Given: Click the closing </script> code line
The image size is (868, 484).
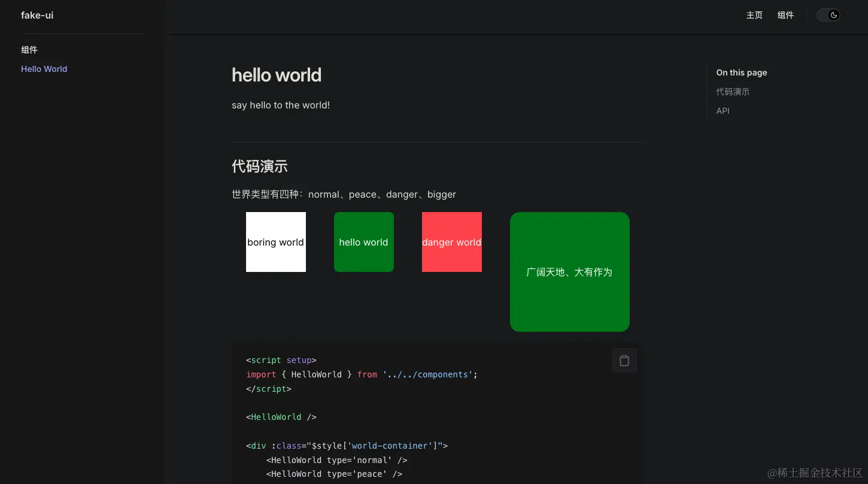Looking at the screenshot, I should pyautogui.click(x=269, y=389).
